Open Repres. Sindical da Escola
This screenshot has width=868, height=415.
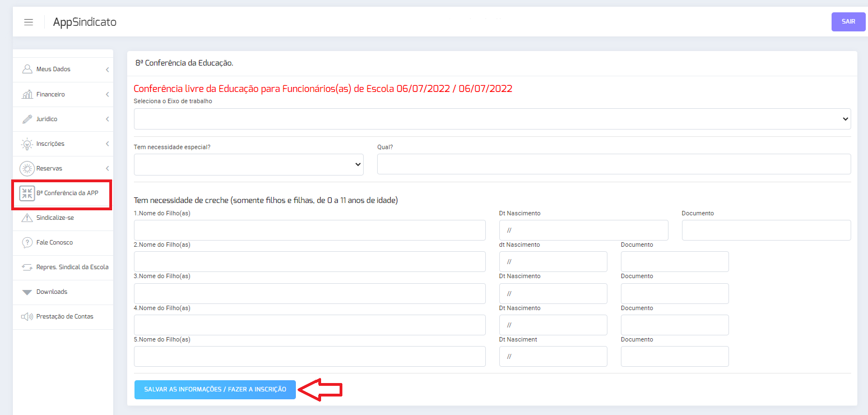(x=72, y=267)
